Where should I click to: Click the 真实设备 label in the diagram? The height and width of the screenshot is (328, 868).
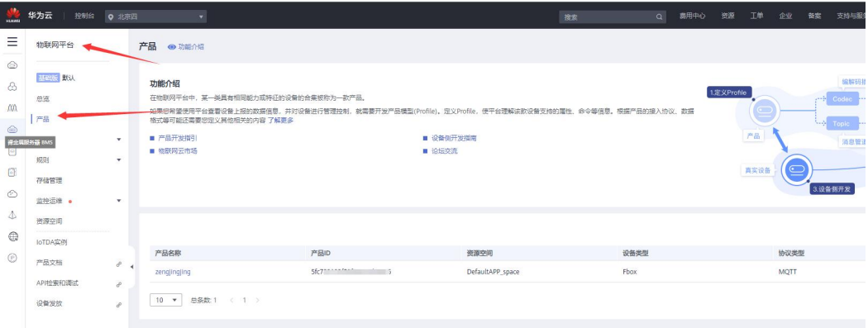[758, 170]
